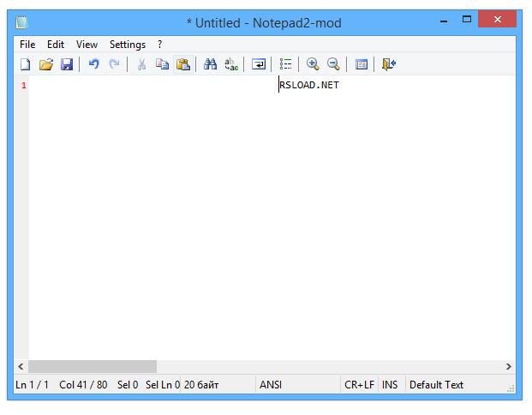Viewport: 532px width, 415px height.
Task: Click the Ln 1 / 1 status entry
Action: (33, 385)
